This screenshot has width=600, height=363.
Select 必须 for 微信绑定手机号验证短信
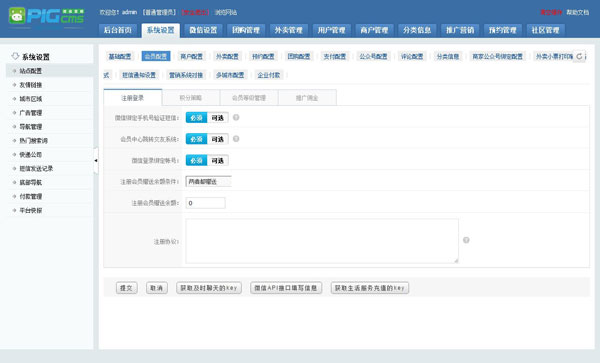coord(196,118)
